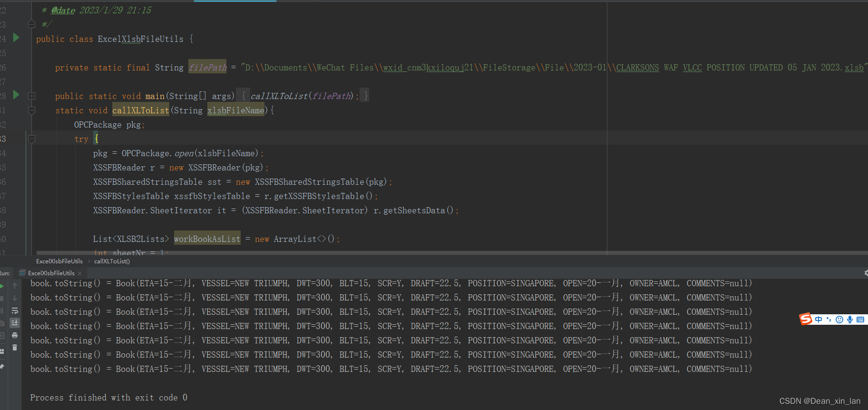The width and height of the screenshot is (868, 410).
Task: Click OPCPackage.open(xlsbFileName) call
Action: click(190, 153)
